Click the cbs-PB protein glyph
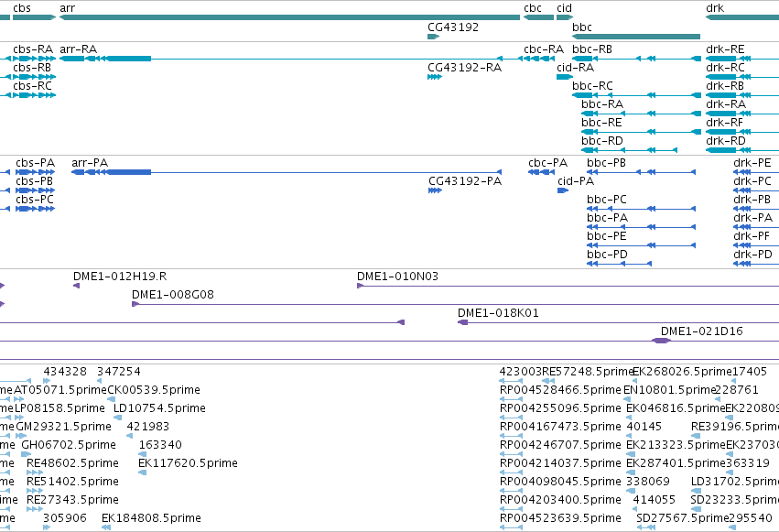The height and width of the screenshot is (532, 779). [36, 190]
